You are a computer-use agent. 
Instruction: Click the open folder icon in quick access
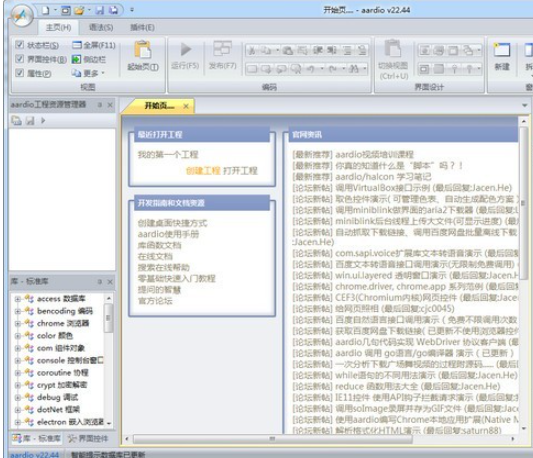(x=79, y=11)
